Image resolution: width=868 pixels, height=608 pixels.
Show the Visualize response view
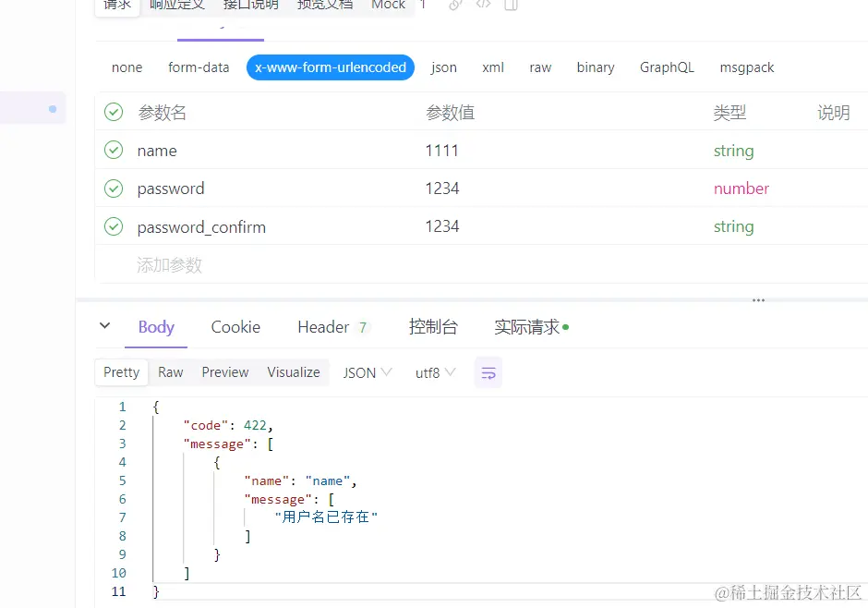click(x=294, y=372)
